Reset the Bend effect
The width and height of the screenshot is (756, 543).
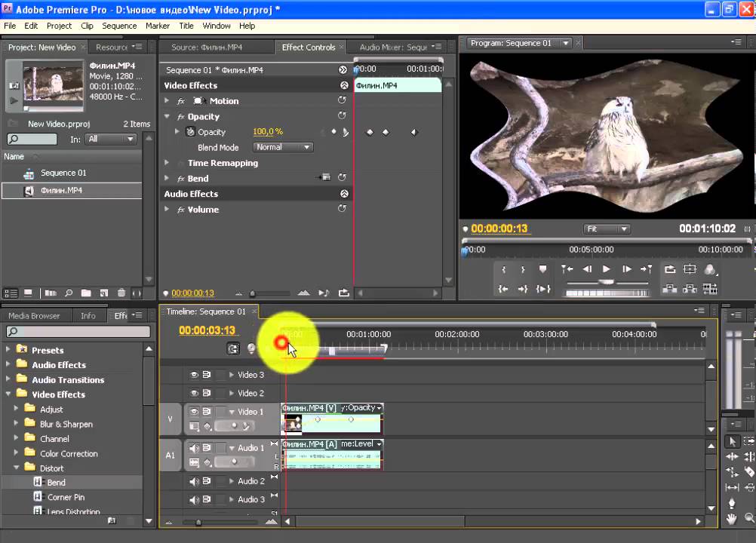[342, 177]
